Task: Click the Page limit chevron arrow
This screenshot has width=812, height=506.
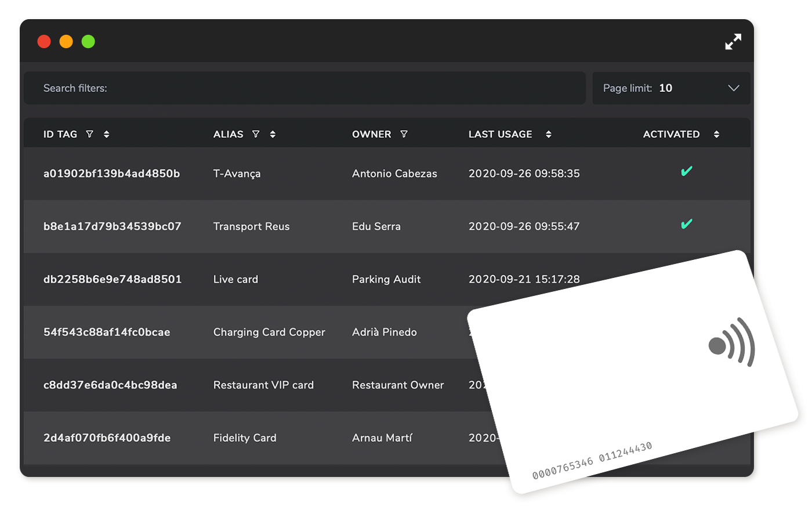Action: click(x=733, y=88)
